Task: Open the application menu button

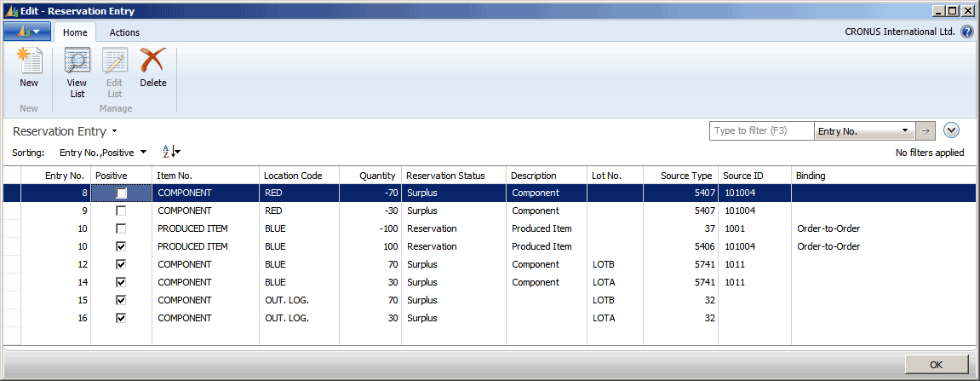Action: coord(27,32)
